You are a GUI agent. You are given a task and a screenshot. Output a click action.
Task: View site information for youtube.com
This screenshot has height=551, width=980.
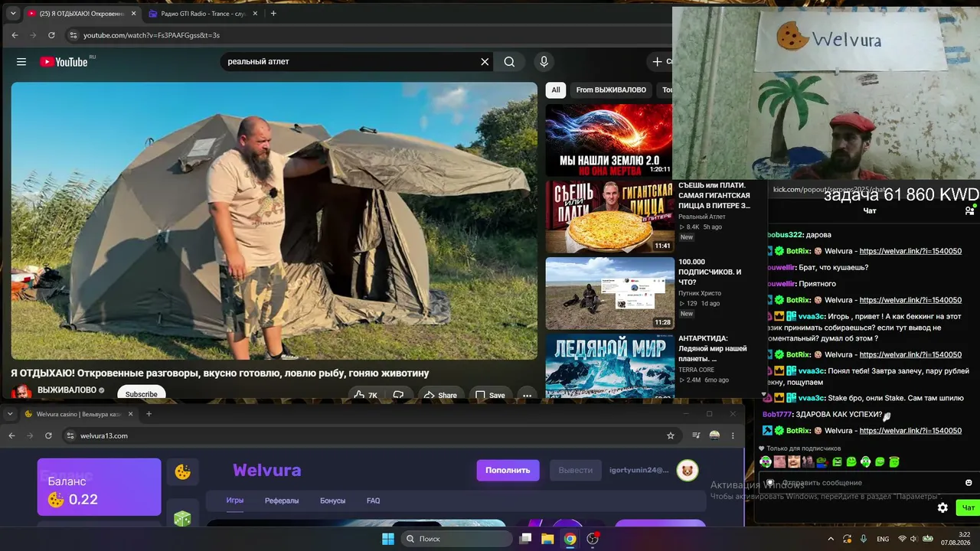(73, 35)
